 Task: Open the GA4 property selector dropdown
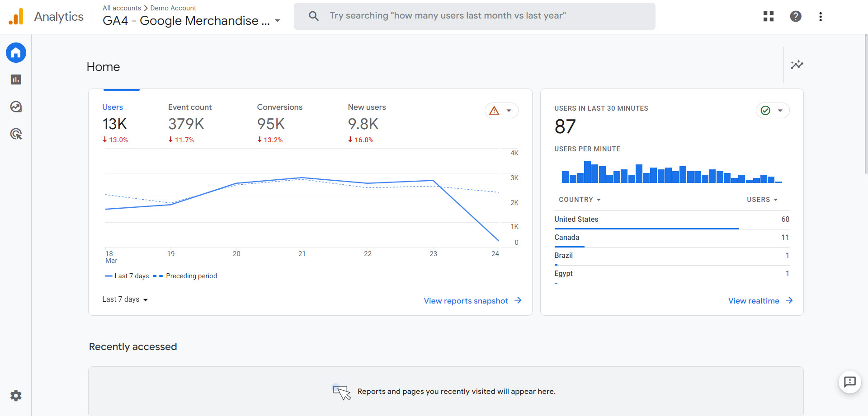pyautogui.click(x=192, y=21)
